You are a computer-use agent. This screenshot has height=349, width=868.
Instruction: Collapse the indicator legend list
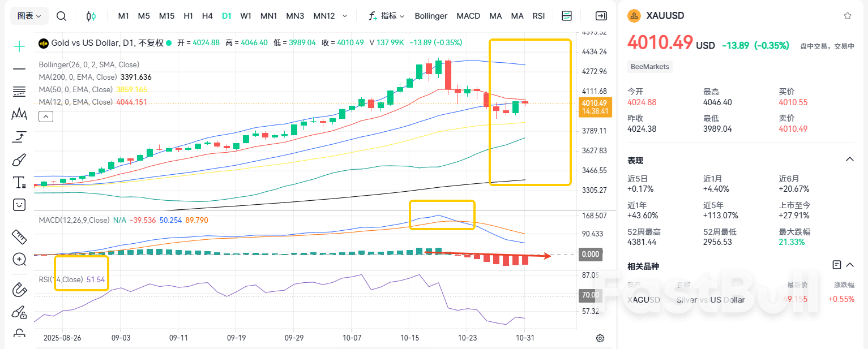tap(45, 117)
